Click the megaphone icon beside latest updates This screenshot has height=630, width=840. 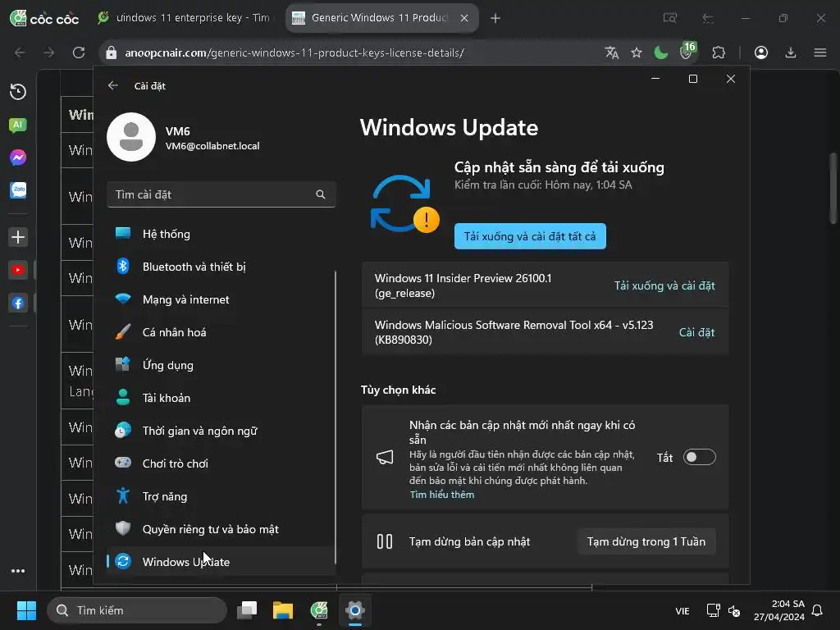[385, 457]
